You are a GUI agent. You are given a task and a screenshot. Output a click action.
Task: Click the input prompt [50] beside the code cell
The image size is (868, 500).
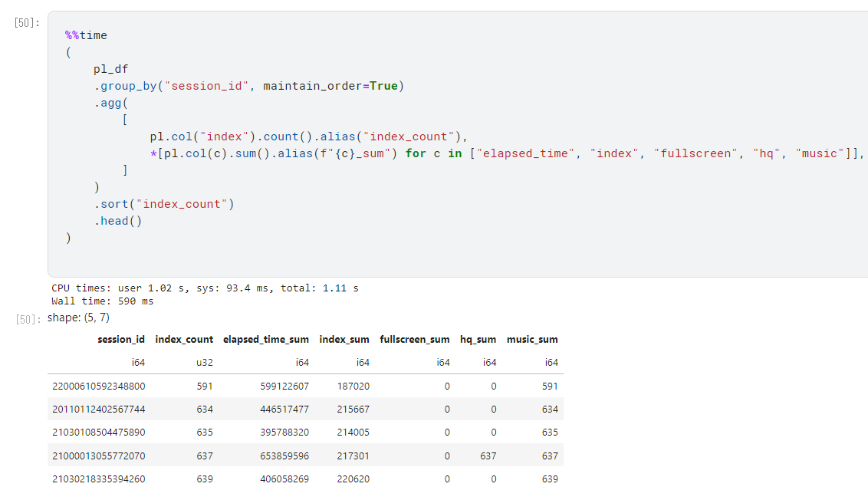[x=24, y=23]
